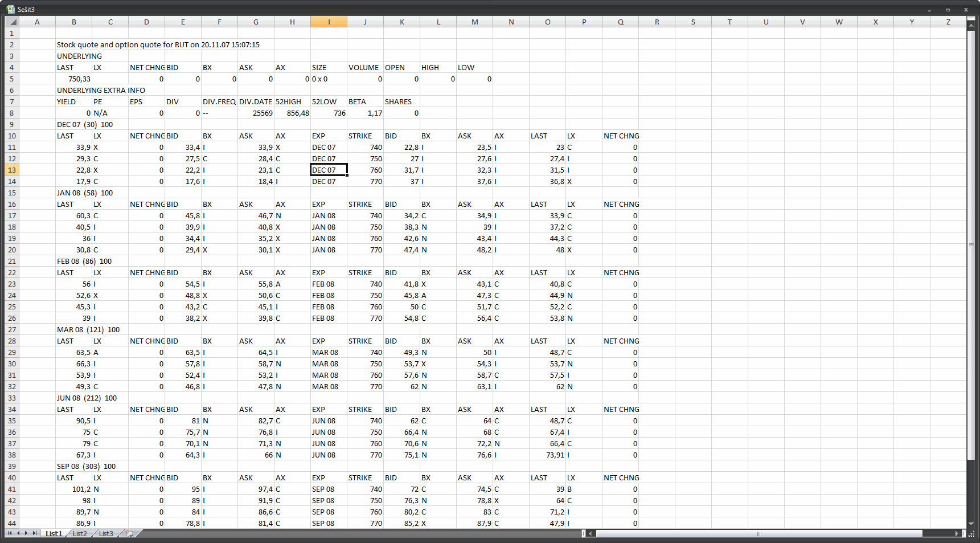Screen dimensions: 980x543
Task: Click the DIV.FREQ header cell
Action: [x=220, y=101]
